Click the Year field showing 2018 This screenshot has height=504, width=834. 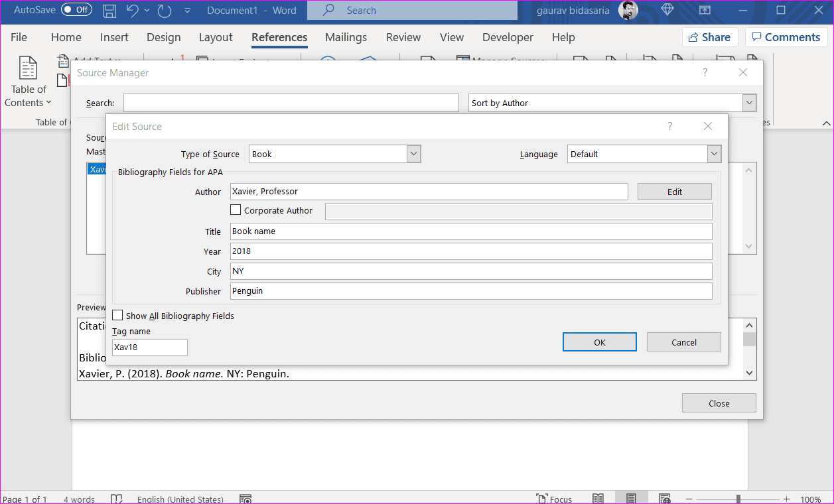471,251
